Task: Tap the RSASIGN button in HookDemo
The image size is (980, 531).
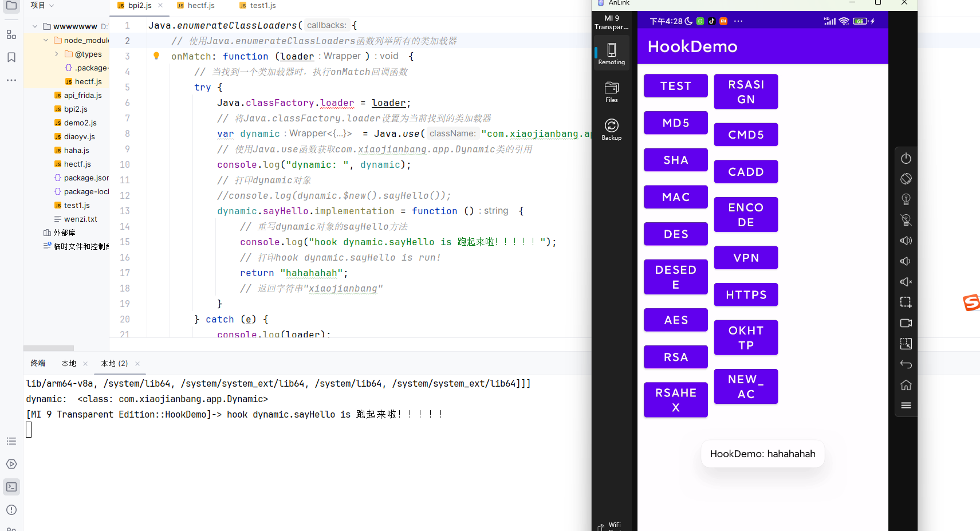Action: click(x=746, y=92)
